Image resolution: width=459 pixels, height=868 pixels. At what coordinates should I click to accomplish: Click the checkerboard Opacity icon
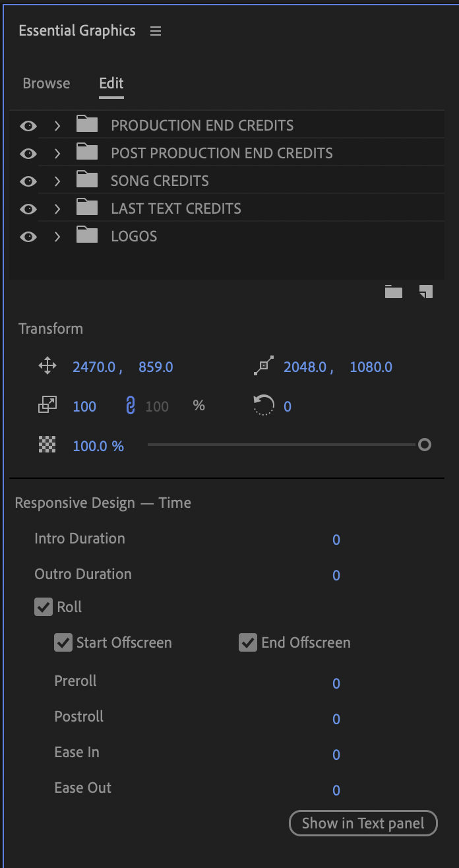(x=47, y=445)
